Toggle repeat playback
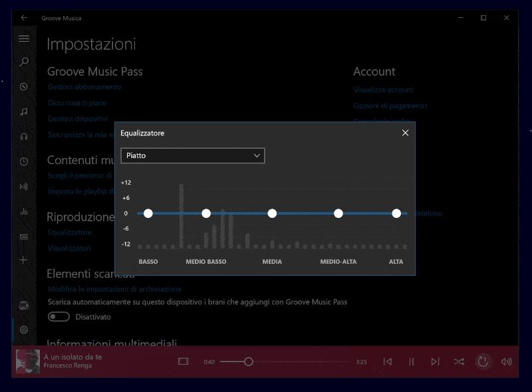The image size is (532, 392). (483, 361)
